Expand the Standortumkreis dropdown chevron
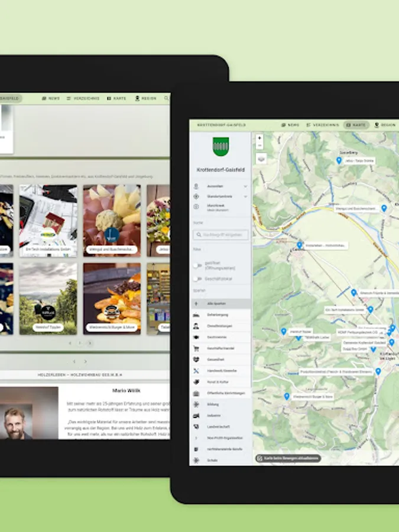Screen dimensions: 399x532 [245, 196]
